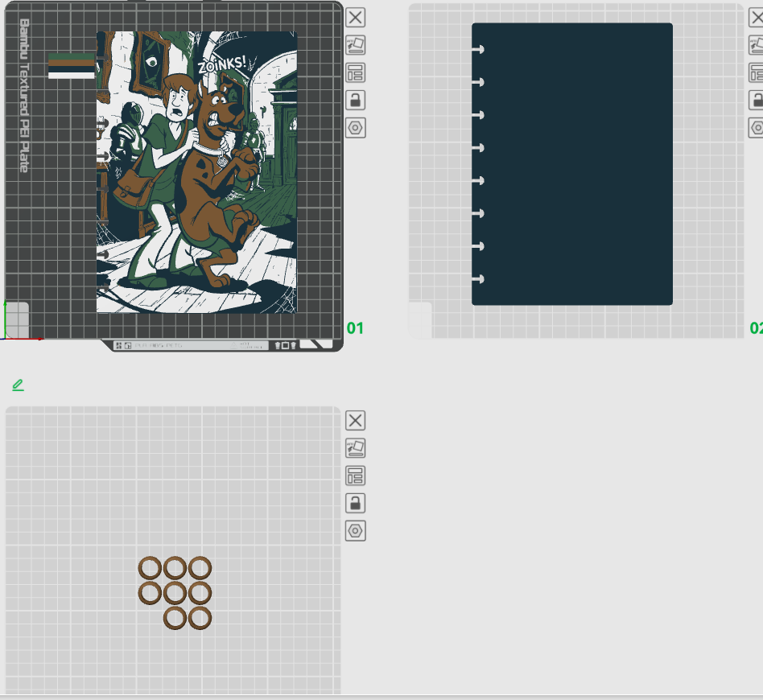Auto orient objects on plate 01
This screenshot has height=700, width=763.
[355, 45]
